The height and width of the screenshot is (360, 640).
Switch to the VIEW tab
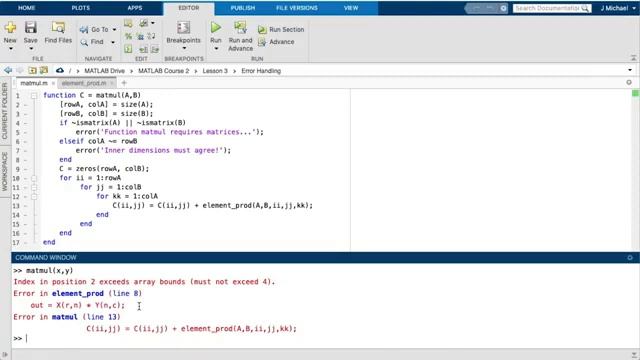351,8
